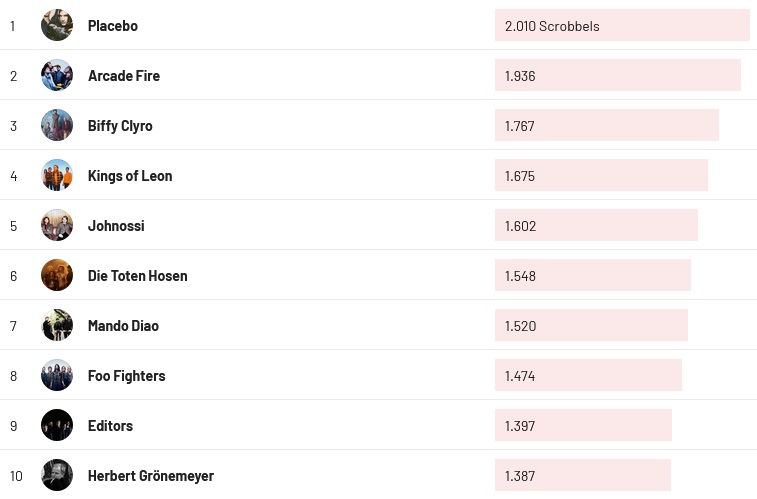Open the Placebo artist link
Image resolution: width=757 pixels, height=499 pixels.
coord(113,26)
